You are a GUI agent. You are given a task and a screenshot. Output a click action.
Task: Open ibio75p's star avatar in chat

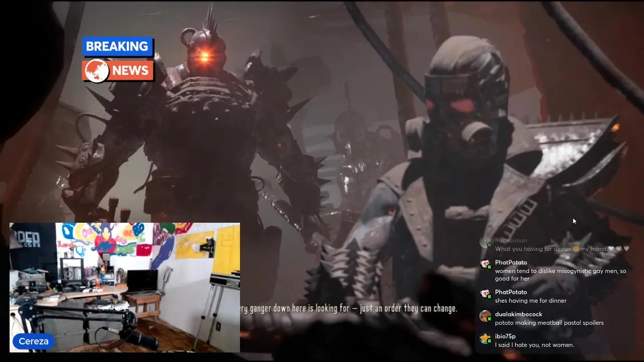(485, 338)
